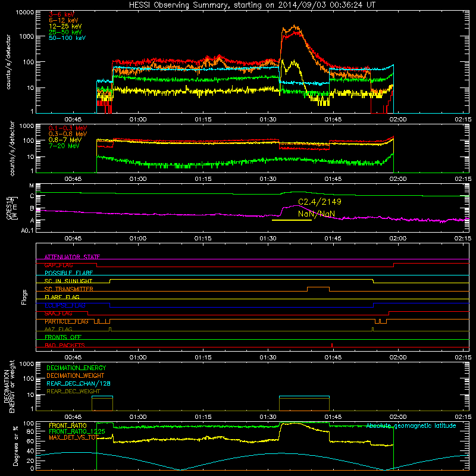Click the DECIMATION_WEIGHT legend entry

tap(76, 375)
